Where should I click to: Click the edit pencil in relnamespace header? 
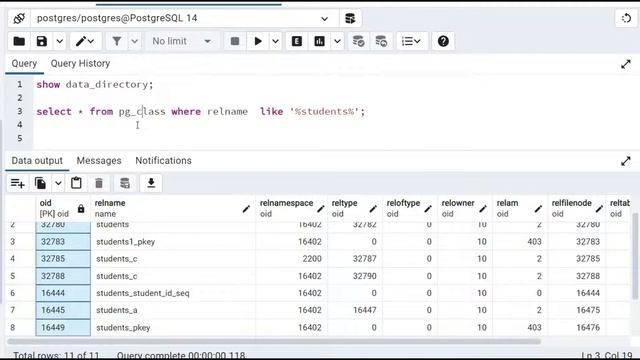321,209
